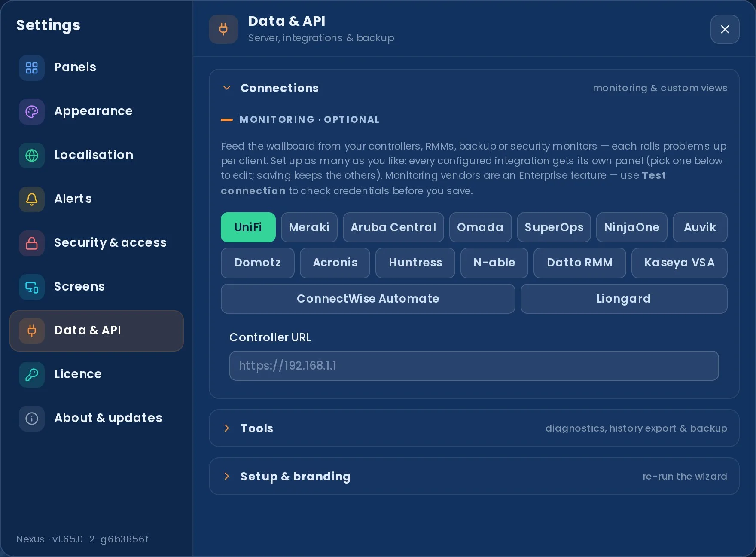Expand the Setup & branding section
756x557 pixels.
474,476
